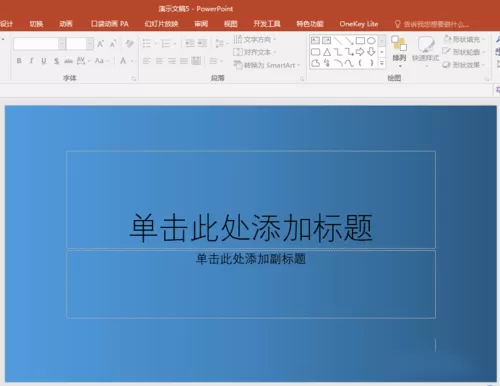Open 排列 arrange menu
Screen dimensions: 500x386
[x=399, y=52]
